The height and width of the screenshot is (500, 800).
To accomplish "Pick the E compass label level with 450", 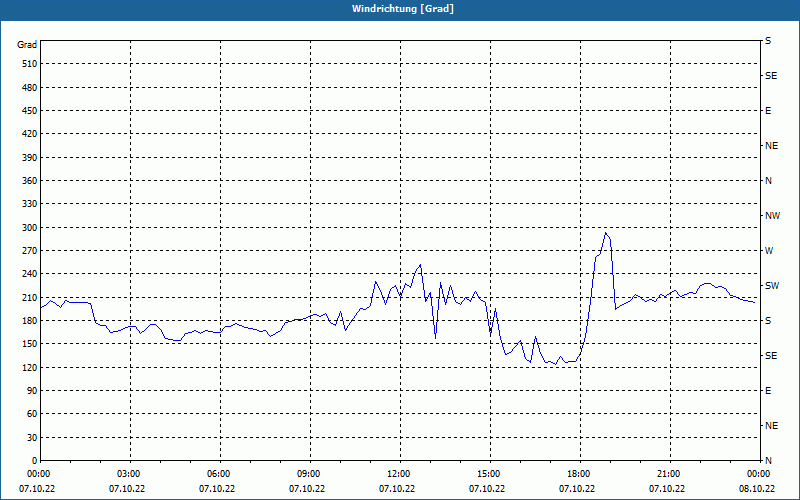I will (768, 111).
